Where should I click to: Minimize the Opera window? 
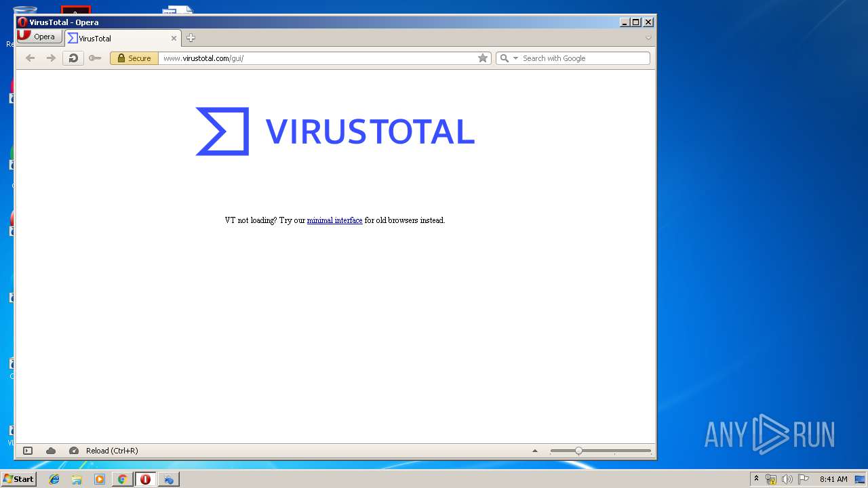625,22
